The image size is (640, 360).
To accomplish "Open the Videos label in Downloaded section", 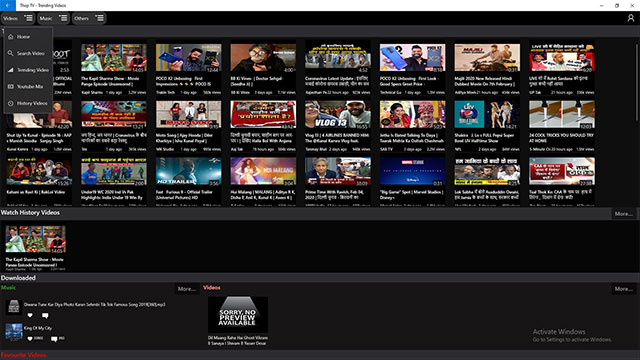I will click(212, 287).
